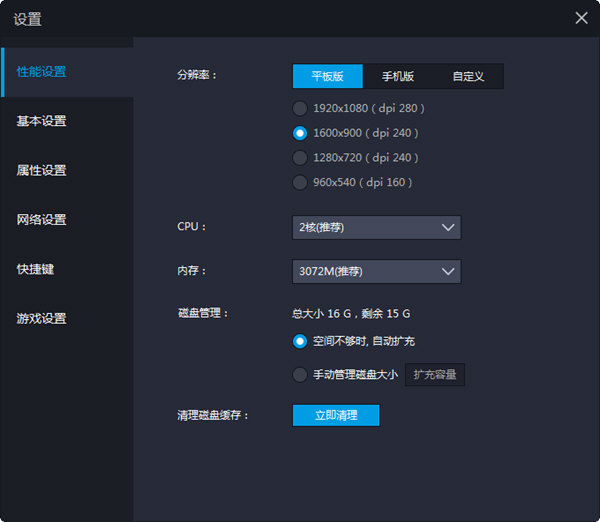
Task: Close the 设置 dialog window
Action: (x=581, y=18)
